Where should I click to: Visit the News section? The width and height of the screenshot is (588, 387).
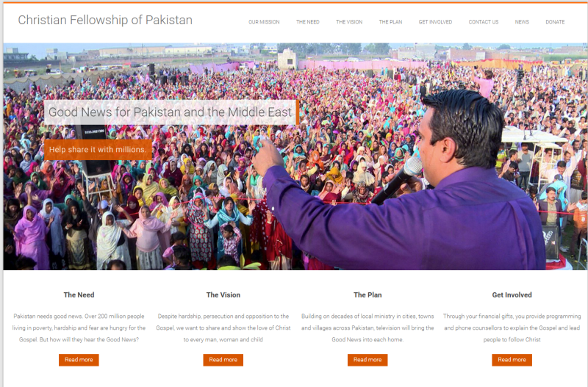(x=522, y=22)
